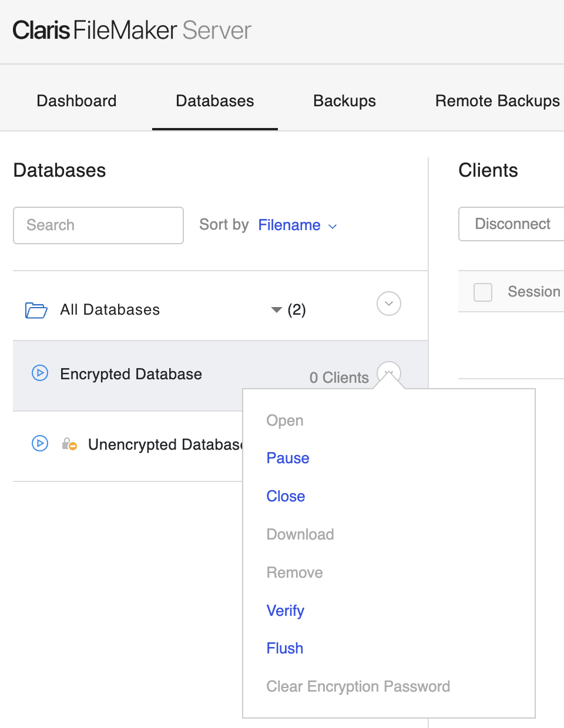564x728 pixels.
Task: Open the Filename sort dropdown
Action: click(297, 225)
